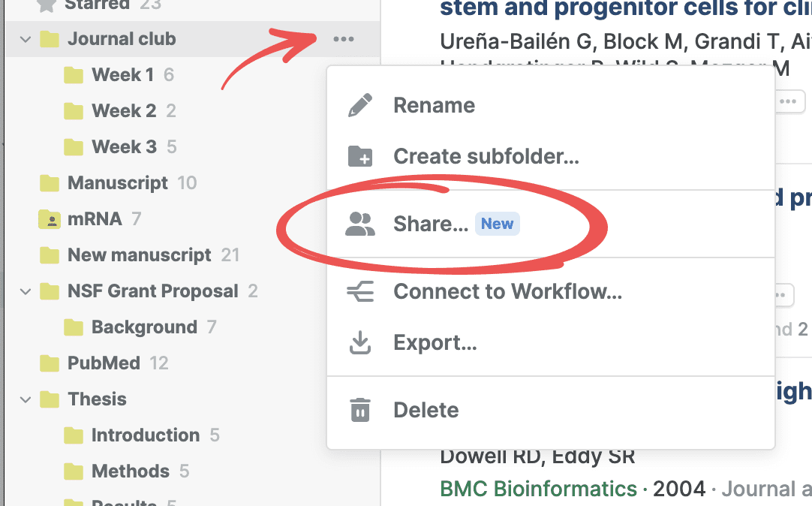The height and width of the screenshot is (506, 812).
Task: Open the BMC Bioinformatics journal link
Action: 538,489
